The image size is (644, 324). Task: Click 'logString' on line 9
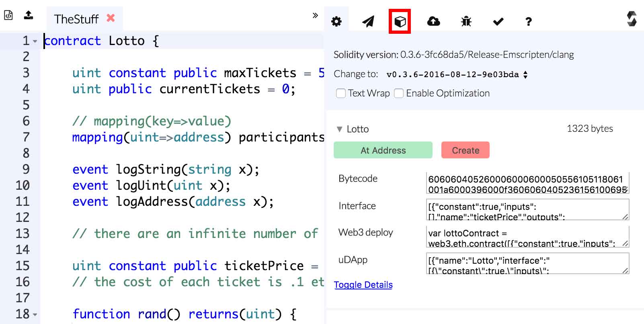pos(148,169)
